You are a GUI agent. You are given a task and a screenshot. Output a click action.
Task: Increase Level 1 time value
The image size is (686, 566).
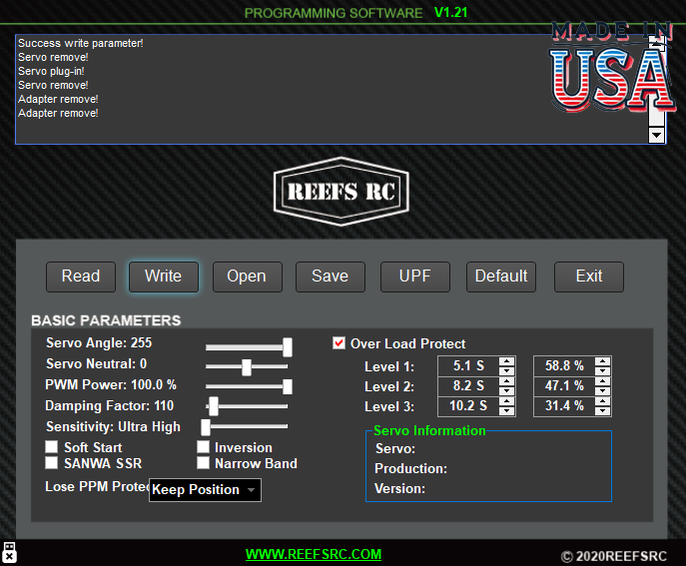click(x=507, y=361)
